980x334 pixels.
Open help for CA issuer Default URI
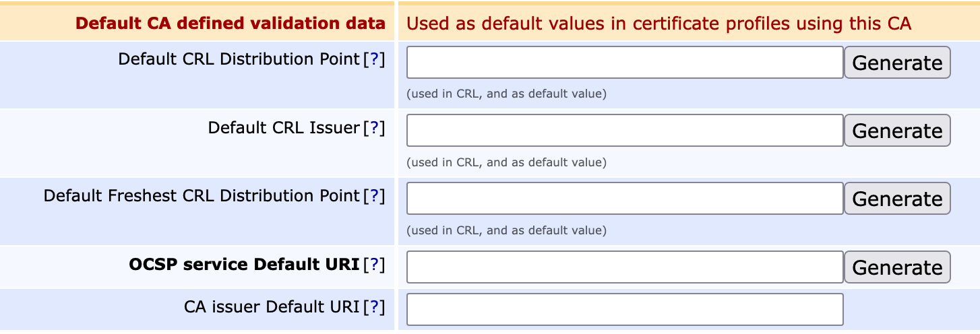[374, 307]
